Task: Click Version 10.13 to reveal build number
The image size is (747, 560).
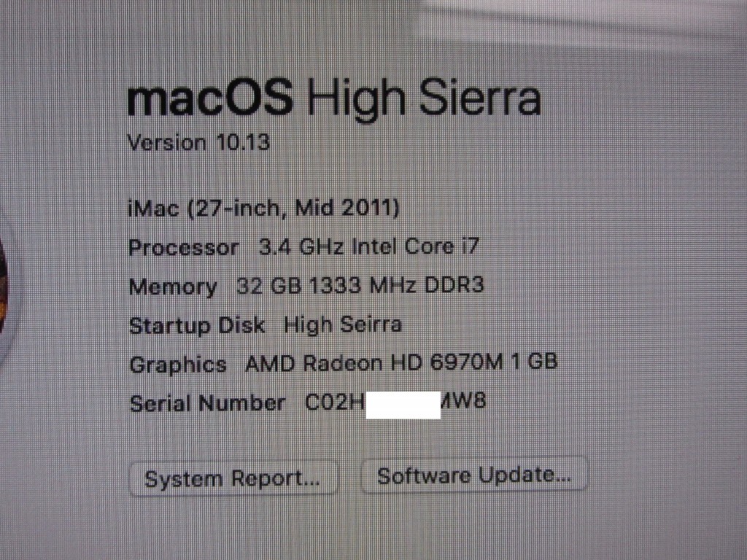Action: click(198, 142)
